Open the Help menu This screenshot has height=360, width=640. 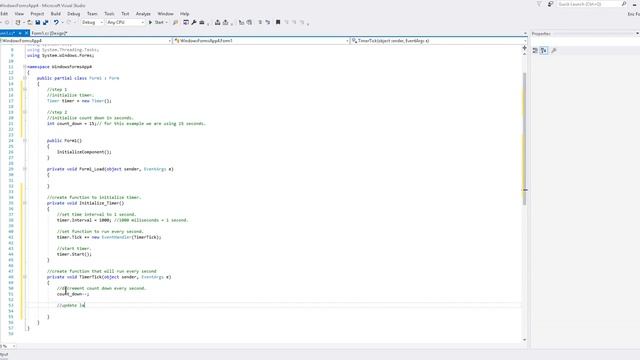pos(184,14)
